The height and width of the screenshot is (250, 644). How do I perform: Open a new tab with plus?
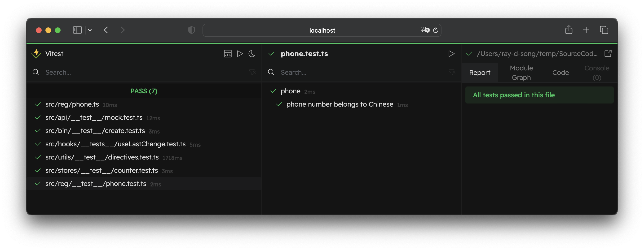[x=586, y=30]
